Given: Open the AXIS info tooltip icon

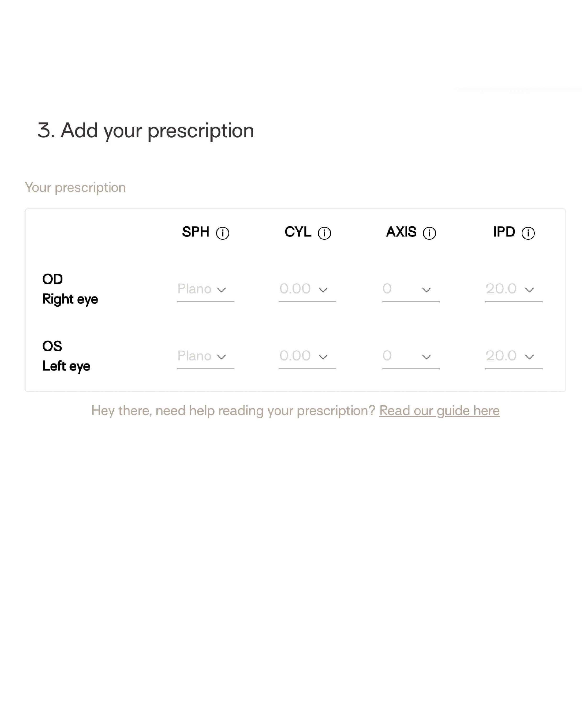Looking at the screenshot, I should [x=429, y=233].
